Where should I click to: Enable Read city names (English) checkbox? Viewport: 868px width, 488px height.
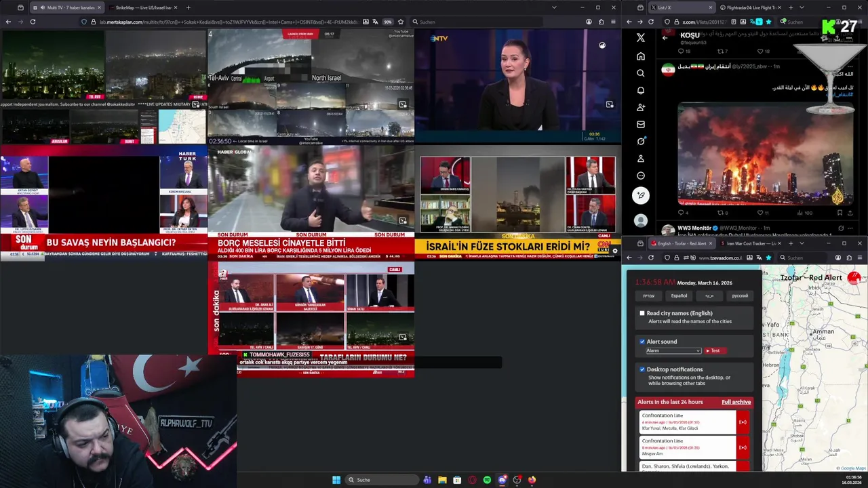pos(642,313)
